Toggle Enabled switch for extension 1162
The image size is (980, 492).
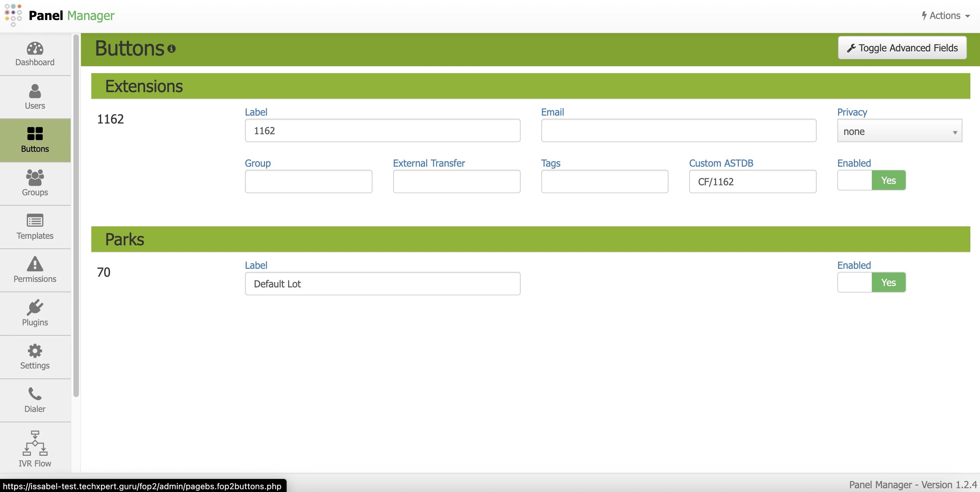point(871,180)
